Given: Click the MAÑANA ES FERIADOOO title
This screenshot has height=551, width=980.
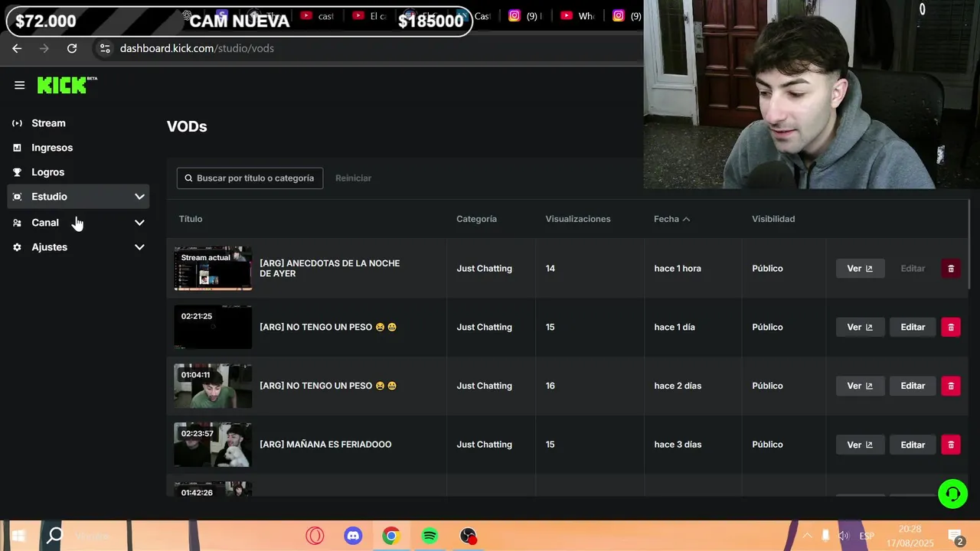Looking at the screenshot, I should coord(325,445).
